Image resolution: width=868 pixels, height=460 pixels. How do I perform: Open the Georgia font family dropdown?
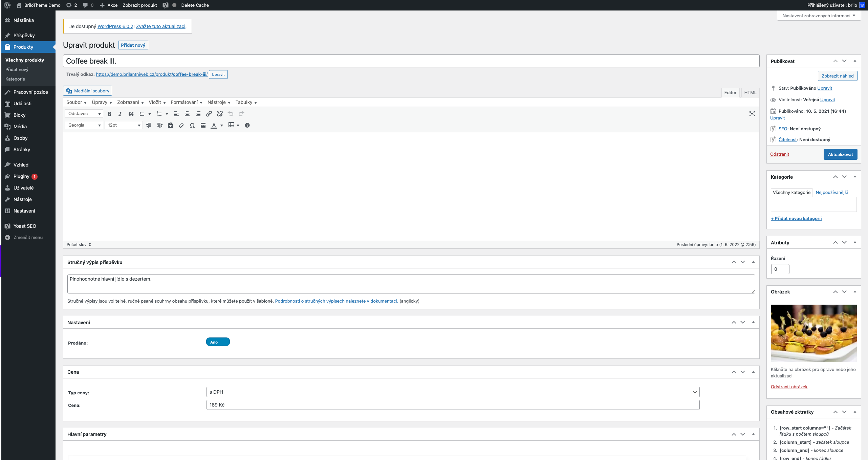pos(84,126)
